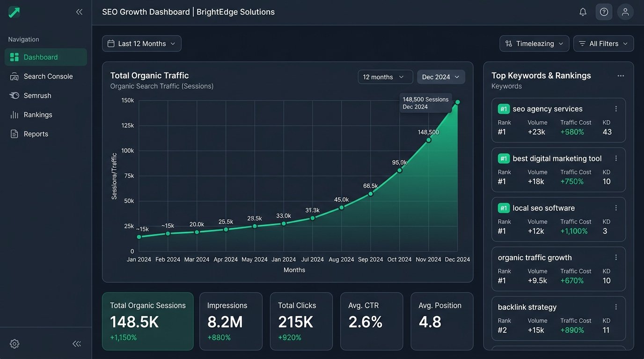This screenshot has height=359, width=644.
Task: Click the +880% impressions change
Action: tap(219, 337)
